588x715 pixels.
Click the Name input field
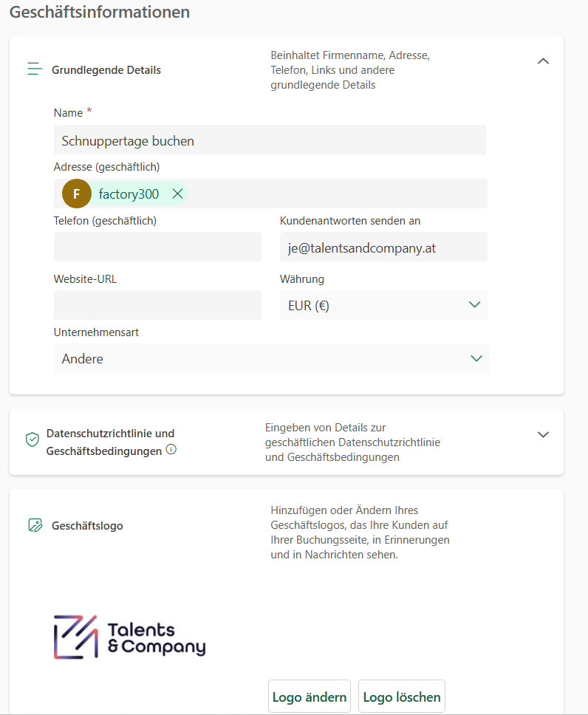click(x=270, y=140)
